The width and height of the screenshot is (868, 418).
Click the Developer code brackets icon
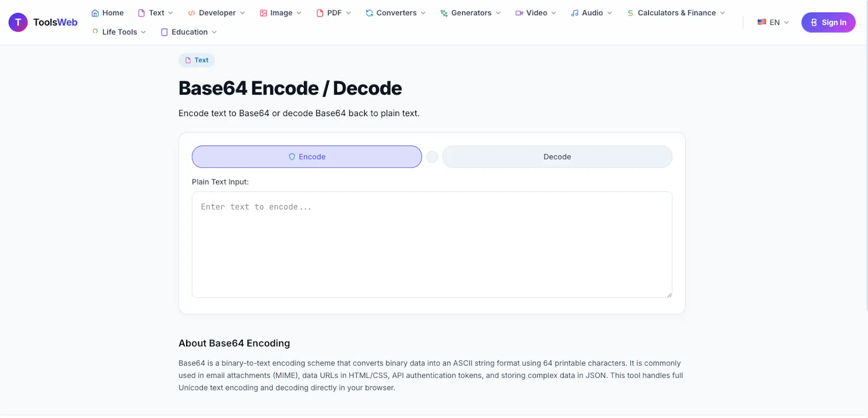(192, 13)
